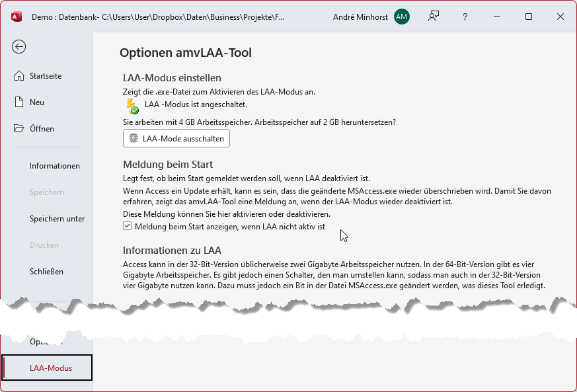Screen dimensions: 577x392
Task: Open Help via the question mark icon
Action: [x=465, y=16]
